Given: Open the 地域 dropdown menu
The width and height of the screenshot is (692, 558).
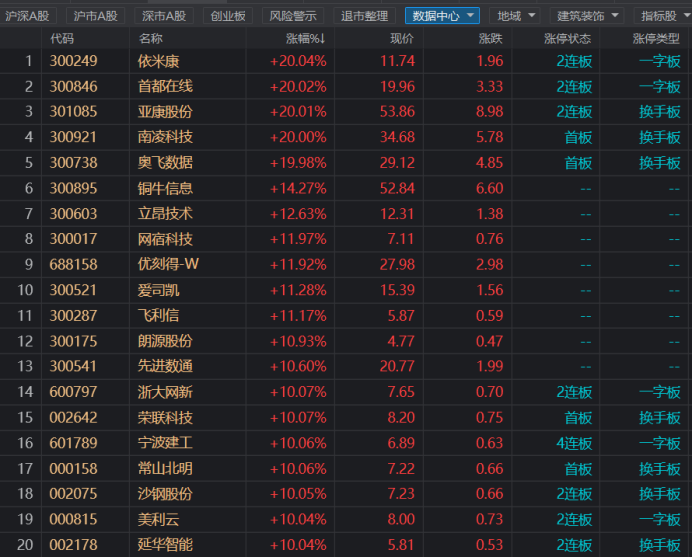Looking at the screenshot, I should click(515, 16).
